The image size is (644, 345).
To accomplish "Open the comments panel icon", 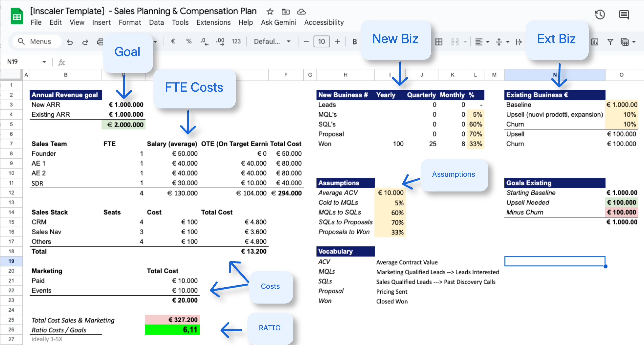I will pos(624,15).
